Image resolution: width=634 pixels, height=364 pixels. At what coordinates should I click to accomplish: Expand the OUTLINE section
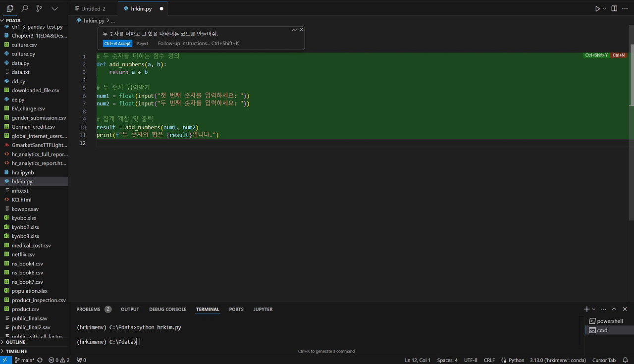click(34, 342)
